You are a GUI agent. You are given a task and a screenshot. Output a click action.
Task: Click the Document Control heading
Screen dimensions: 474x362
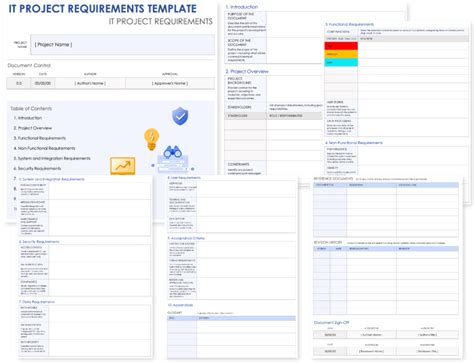29,65
